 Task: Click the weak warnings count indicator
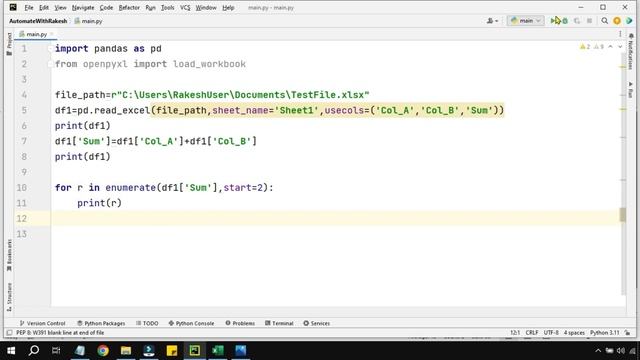click(598, 47)
